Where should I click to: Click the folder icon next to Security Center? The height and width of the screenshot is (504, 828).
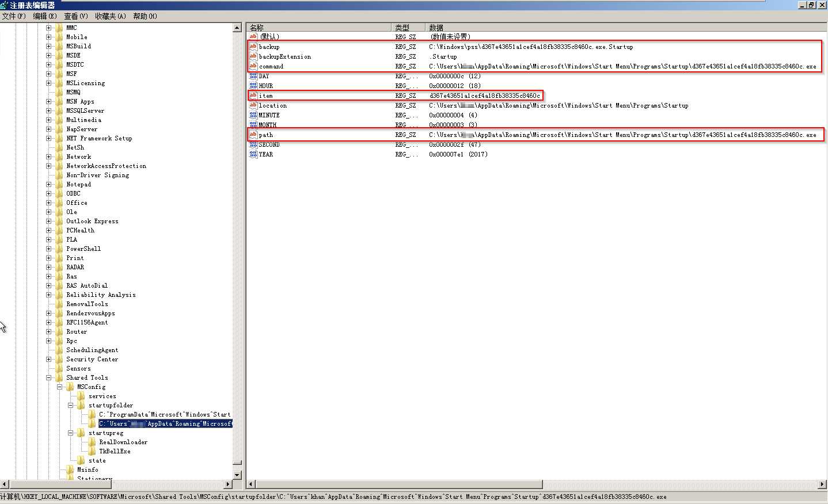click(59, 359)
